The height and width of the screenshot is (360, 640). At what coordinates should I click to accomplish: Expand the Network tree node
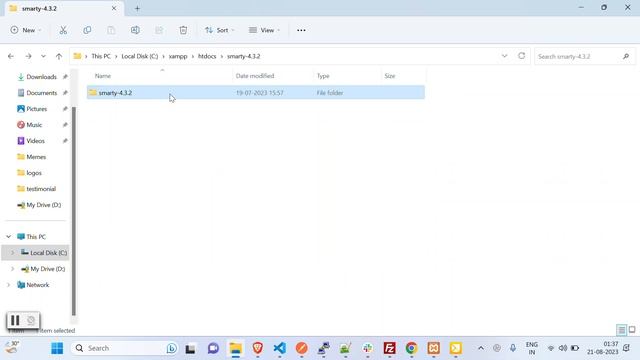coord(9,285)
